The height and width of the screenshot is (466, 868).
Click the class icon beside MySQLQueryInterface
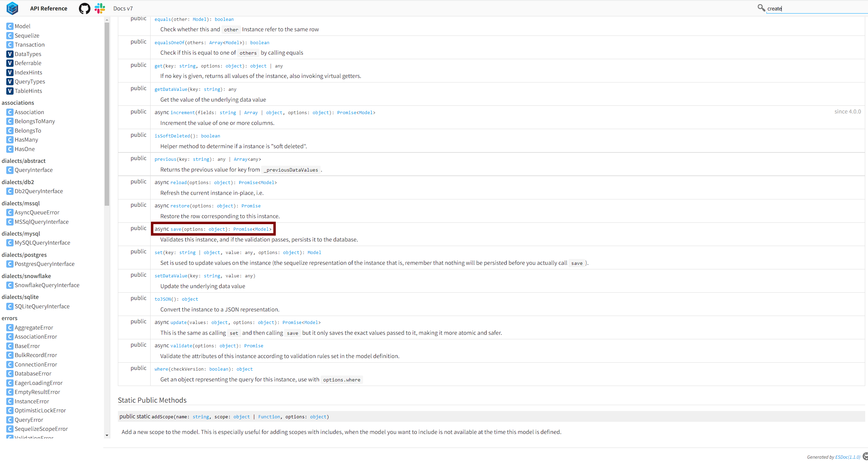(x=10, y=243)
